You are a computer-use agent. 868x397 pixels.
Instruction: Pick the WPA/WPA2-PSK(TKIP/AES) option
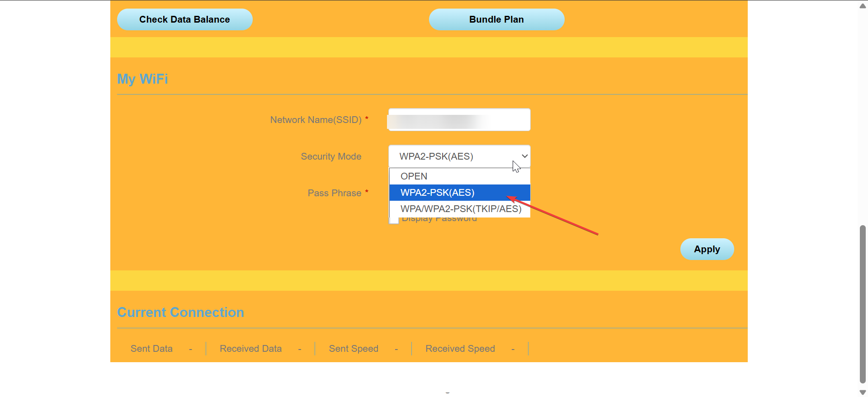click(459, 209)
